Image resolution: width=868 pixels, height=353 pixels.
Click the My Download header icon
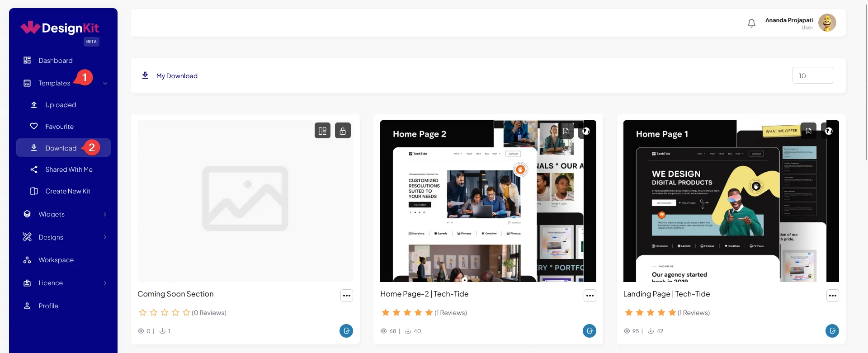click(145, 75)
